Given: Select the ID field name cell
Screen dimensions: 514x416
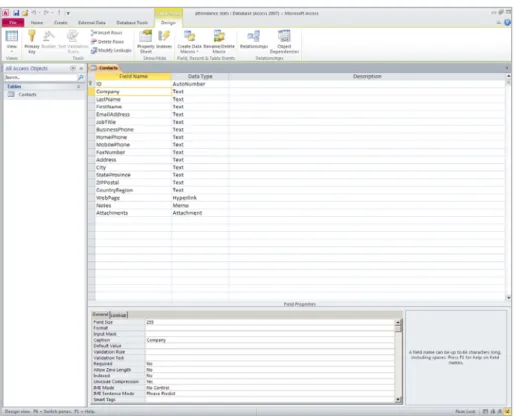Looking at the screenshot, I should pos(133,84).
